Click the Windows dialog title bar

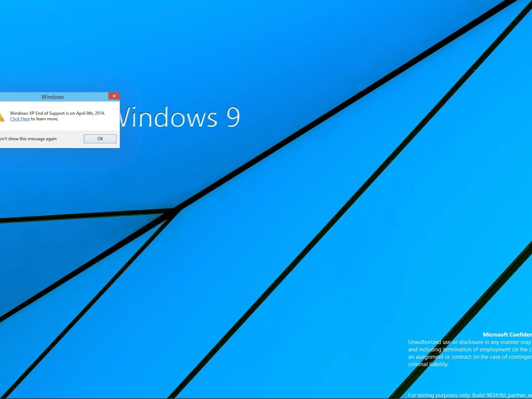tap(52, 97)
